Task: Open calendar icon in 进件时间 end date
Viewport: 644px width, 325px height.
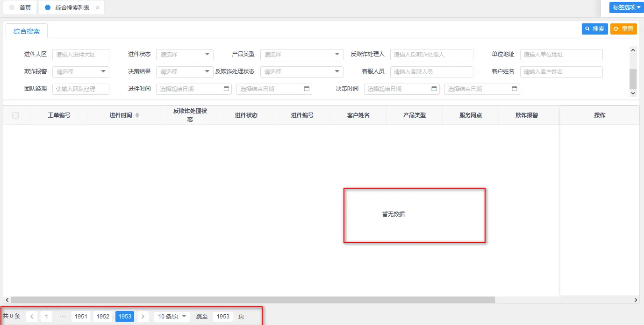Action: 307,89
